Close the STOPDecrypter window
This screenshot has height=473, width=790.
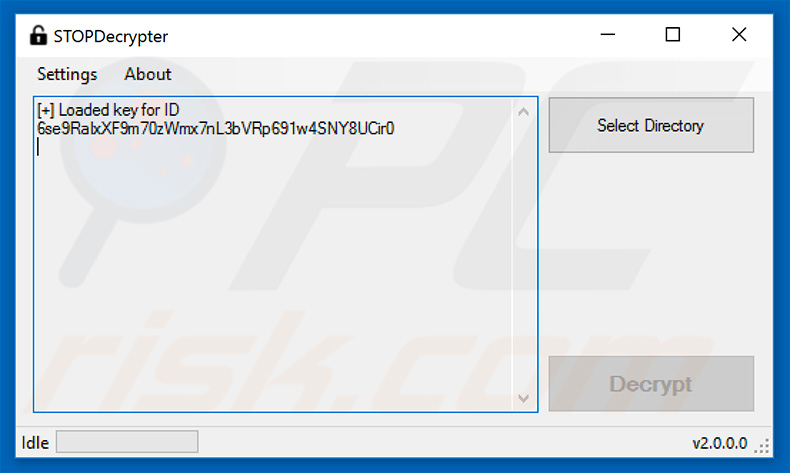click(x=739, y=35)
